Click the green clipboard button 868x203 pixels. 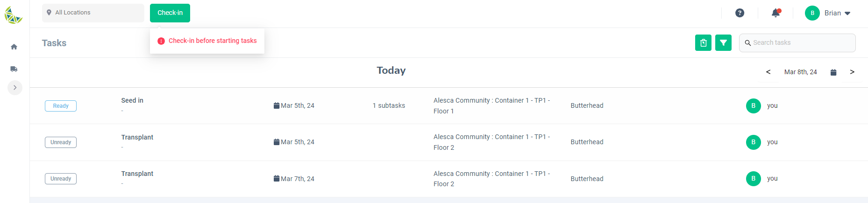pyautogui.click(x=703, y=43)
